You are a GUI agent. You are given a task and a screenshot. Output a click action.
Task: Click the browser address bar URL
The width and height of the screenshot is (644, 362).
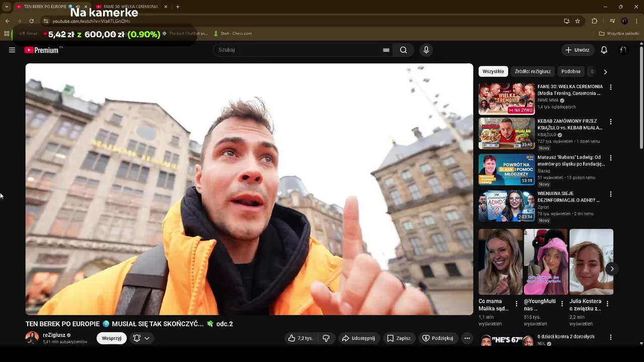click(x=91, y=21)
